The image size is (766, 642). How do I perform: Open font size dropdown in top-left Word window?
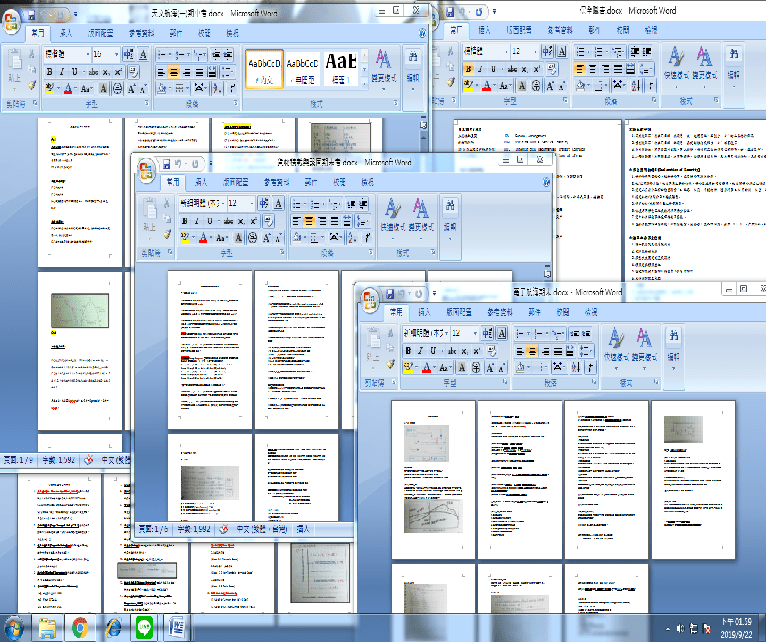point(116,54)
